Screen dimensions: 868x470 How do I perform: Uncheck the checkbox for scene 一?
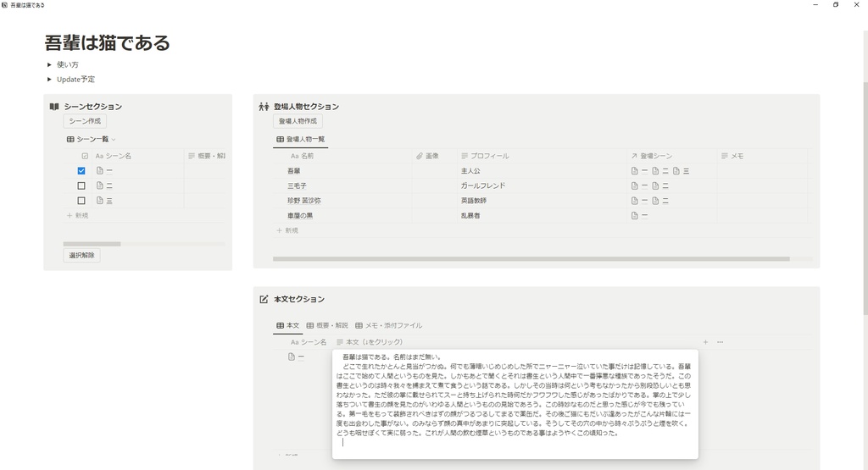pos(81,171)
